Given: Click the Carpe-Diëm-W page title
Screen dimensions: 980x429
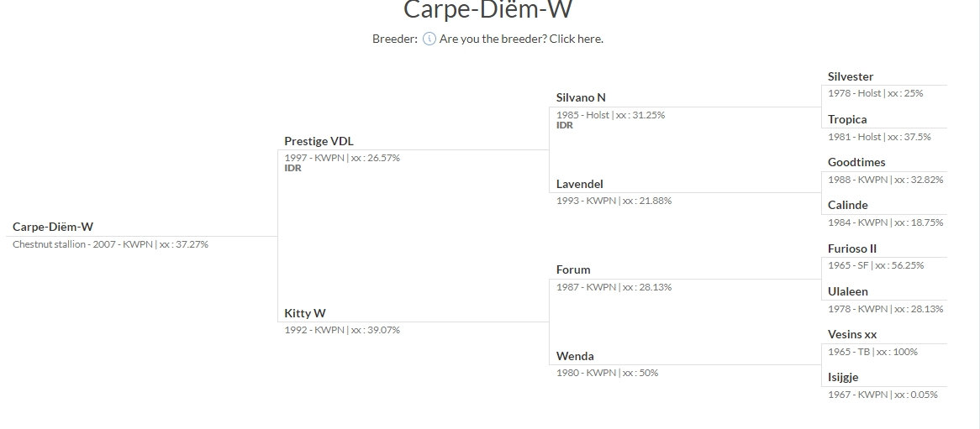Looking at the screenshot, I should 488,10.
